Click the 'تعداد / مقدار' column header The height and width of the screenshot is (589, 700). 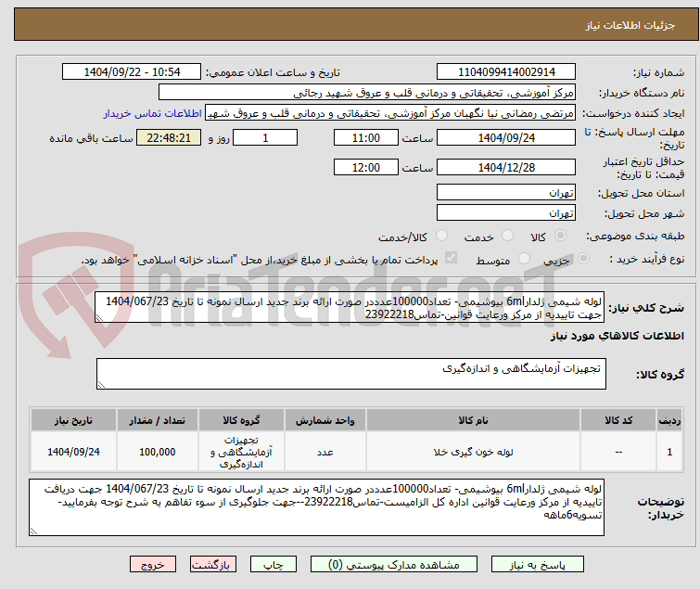point(157,420)
